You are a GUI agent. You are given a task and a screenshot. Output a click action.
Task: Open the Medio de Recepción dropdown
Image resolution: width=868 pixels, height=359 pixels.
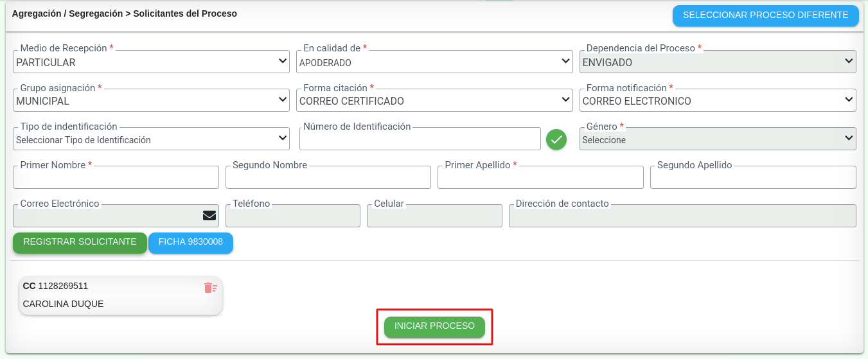[x=151, y=62]
